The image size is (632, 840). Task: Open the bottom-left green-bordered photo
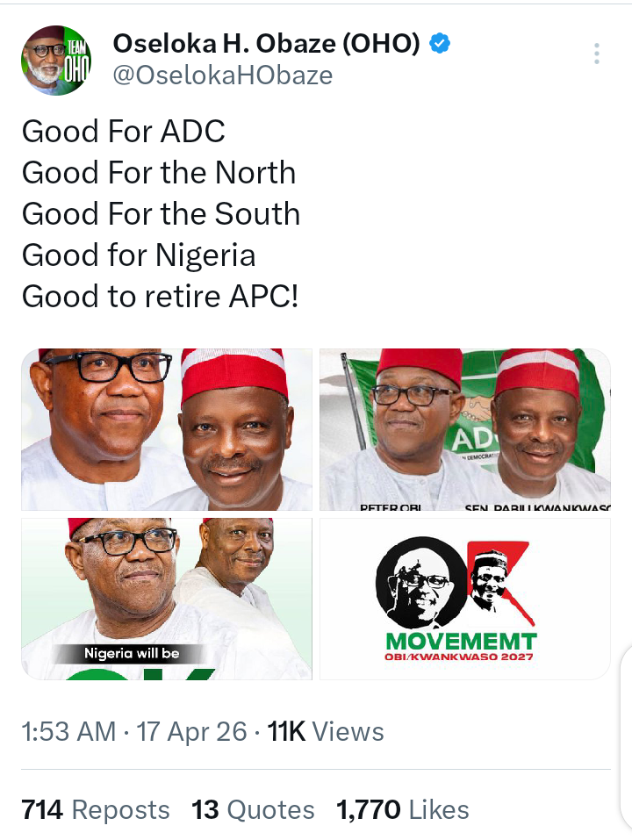(x=167, y=599)
